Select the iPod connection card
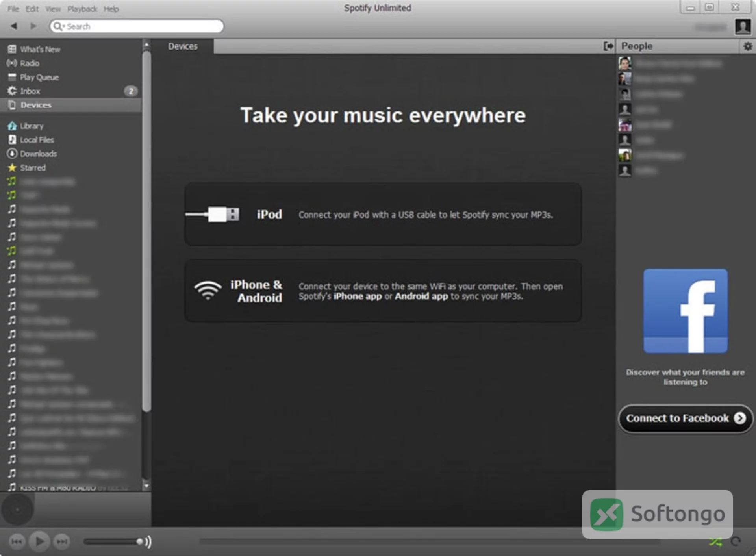This screenshot has height=556, width=756. pos(383,214)
